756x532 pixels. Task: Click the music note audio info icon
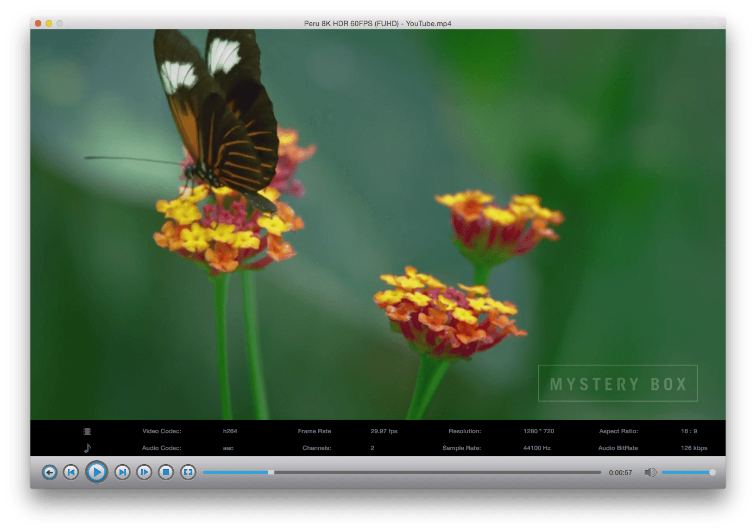[87, 448]
